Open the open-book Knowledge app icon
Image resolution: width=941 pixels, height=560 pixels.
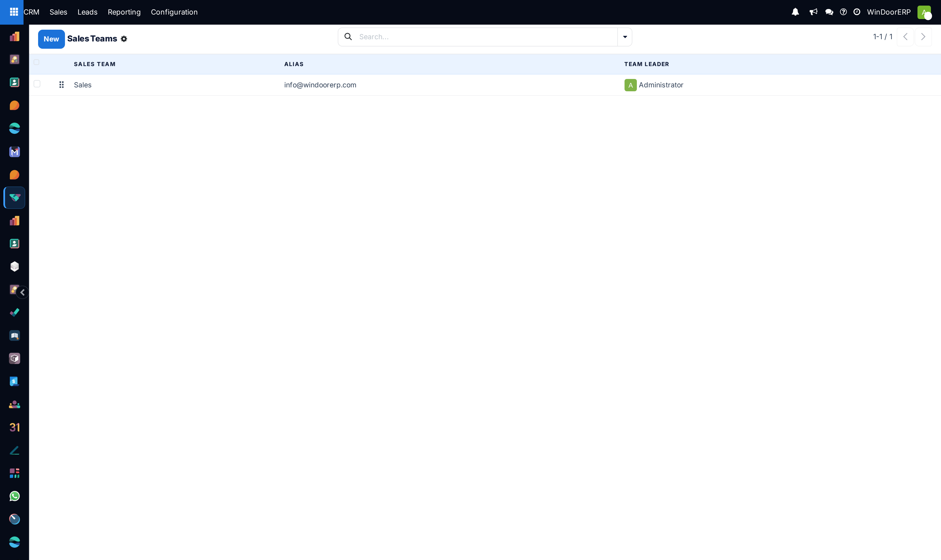pos(14,335)
